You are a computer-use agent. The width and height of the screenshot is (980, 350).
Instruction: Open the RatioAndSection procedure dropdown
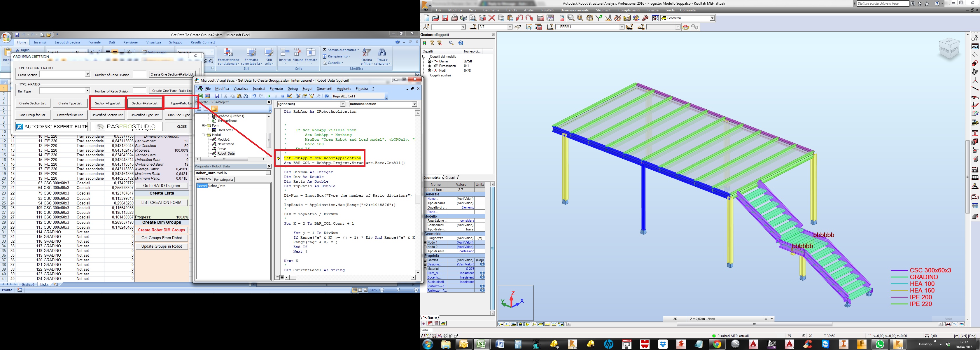point(414,104)
